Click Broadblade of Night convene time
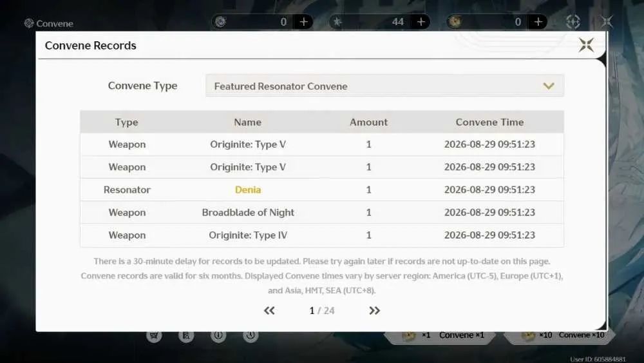Viewport: 644px width, 363px height. click(x=489, y=213)
